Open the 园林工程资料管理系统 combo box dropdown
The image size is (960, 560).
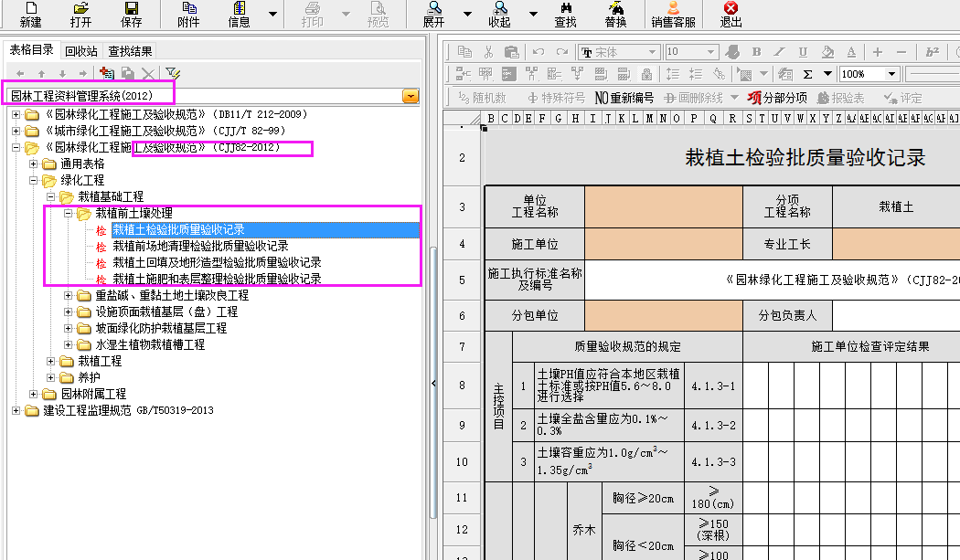(411, 95)
